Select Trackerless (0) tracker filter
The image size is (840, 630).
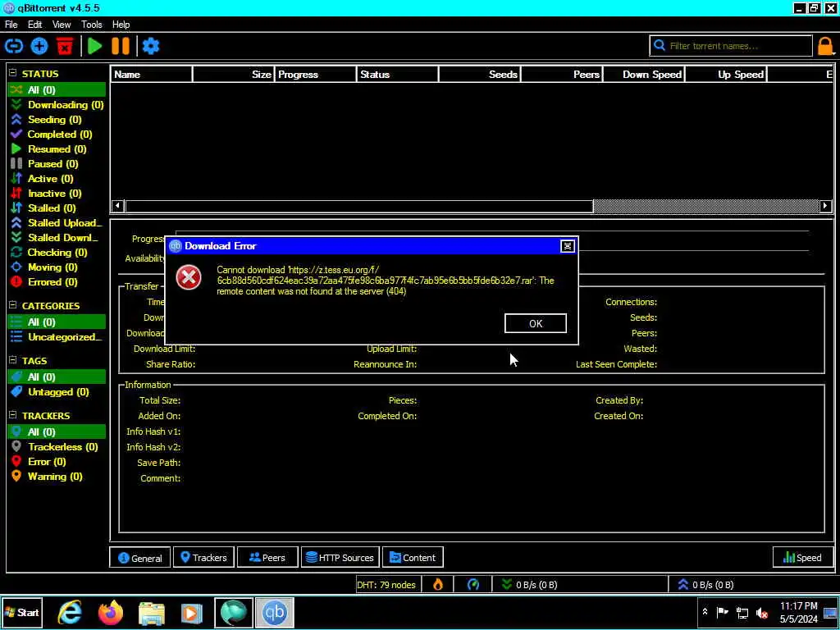[x=57, y=447]
